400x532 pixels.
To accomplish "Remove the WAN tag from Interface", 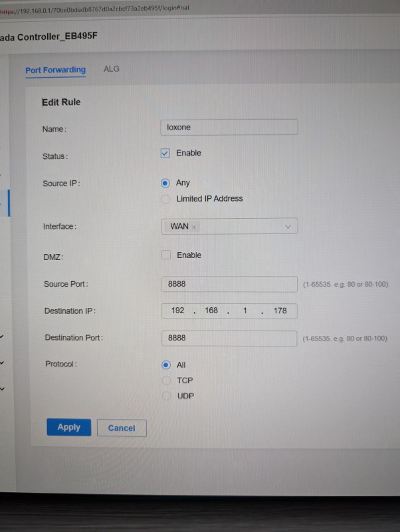I will [194, 227].
